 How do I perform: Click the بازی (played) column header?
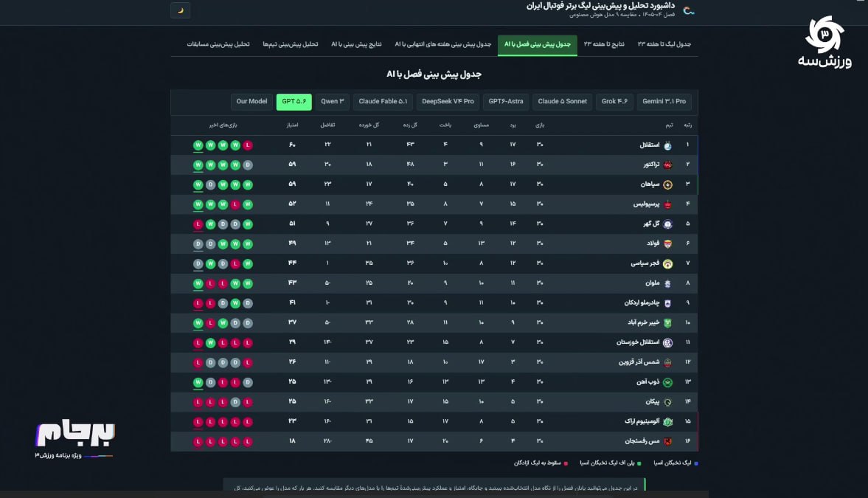pos(540,125)
